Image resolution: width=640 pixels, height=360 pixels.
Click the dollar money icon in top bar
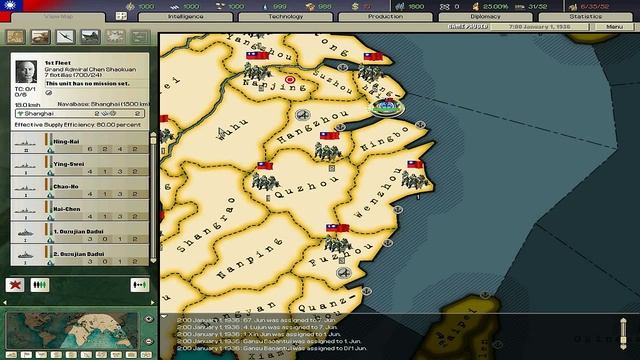355,6
